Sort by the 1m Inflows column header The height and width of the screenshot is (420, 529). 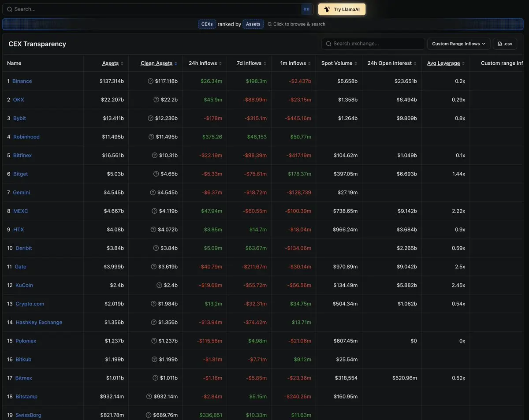pyautogui.click(x=295, y=63)
